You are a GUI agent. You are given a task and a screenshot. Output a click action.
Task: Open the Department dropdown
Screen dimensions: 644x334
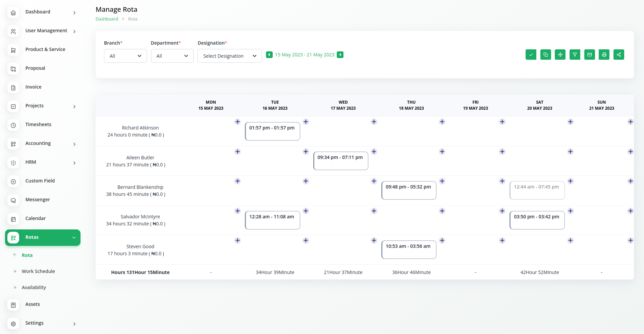pyautogui.click(x=172, y=56)
